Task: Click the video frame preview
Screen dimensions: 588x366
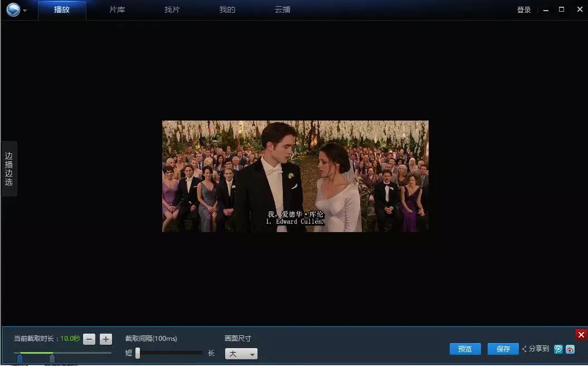Action: (x=295, y=176)
